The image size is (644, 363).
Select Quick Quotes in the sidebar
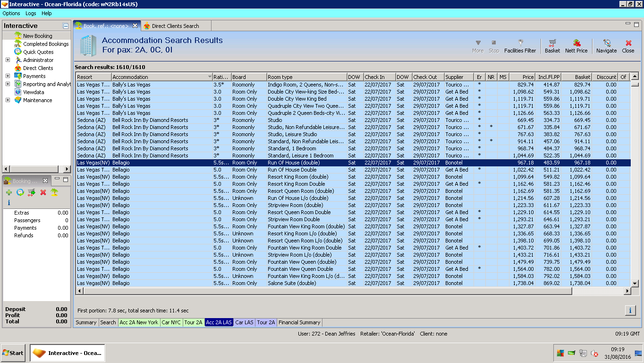click(38, 52)
